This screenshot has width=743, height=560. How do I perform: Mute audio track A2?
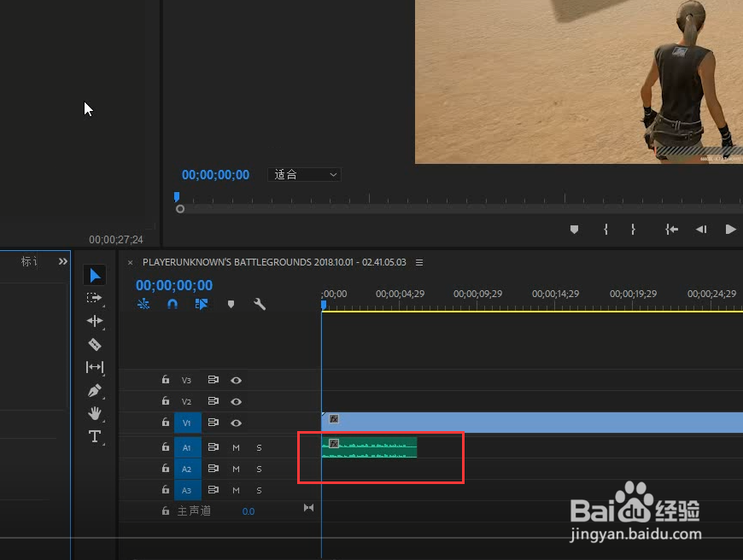(236, 469)
